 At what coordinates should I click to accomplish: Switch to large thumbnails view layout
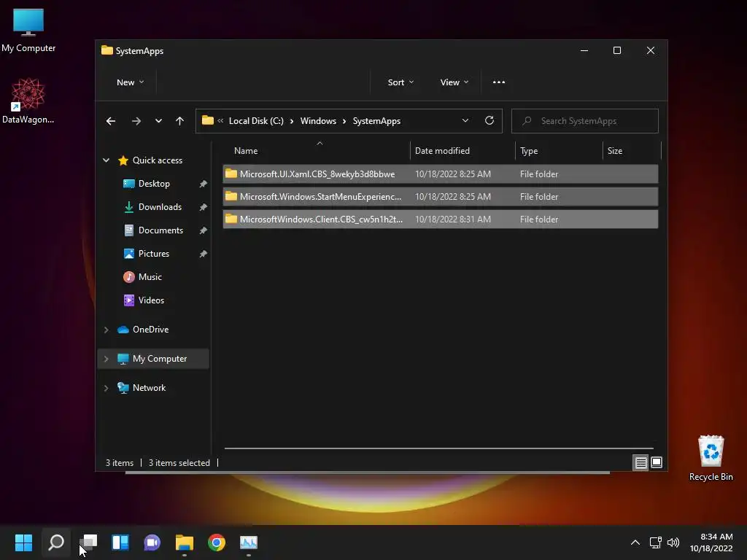[x=657, y=462]
